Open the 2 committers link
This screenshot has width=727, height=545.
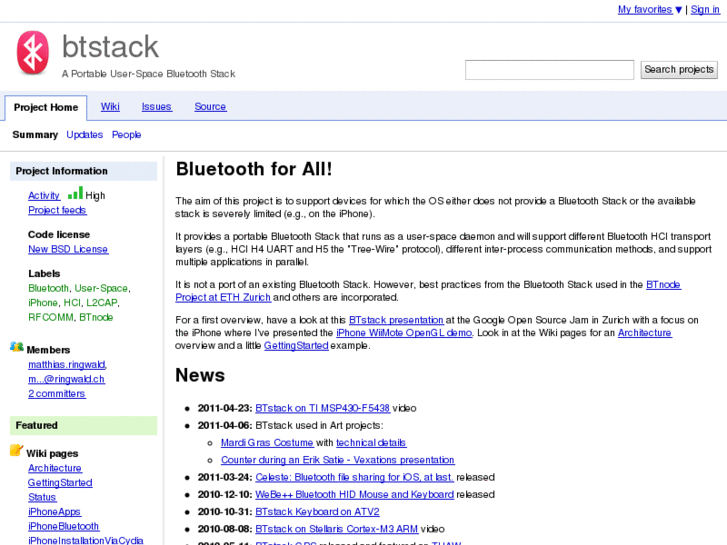pyautogui.click(x=57, y=394)
